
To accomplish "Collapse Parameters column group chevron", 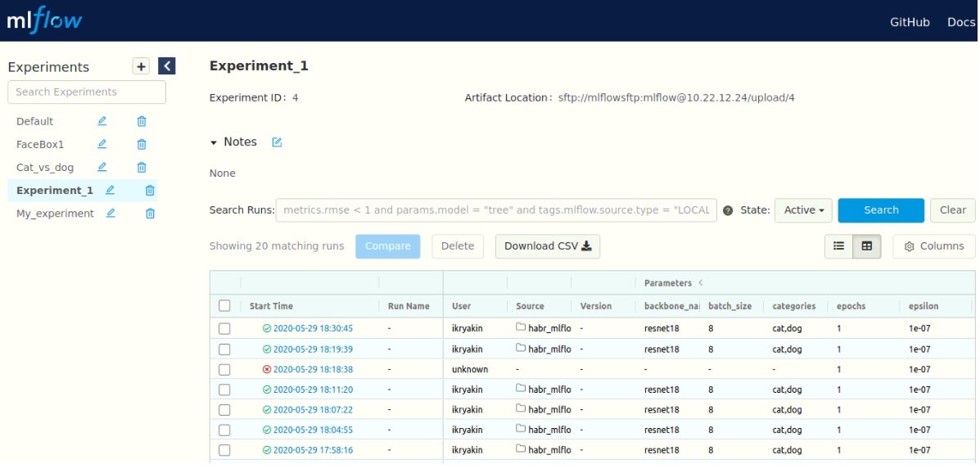I will coord(701,283).
